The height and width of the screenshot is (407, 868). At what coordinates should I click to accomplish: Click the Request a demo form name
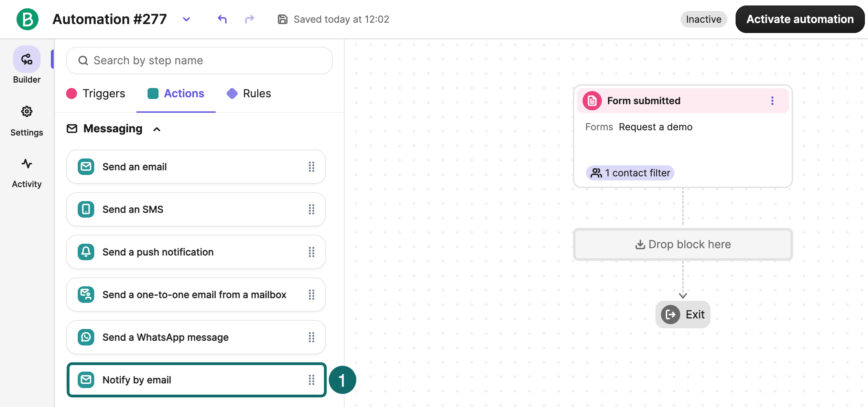(656, 127)
